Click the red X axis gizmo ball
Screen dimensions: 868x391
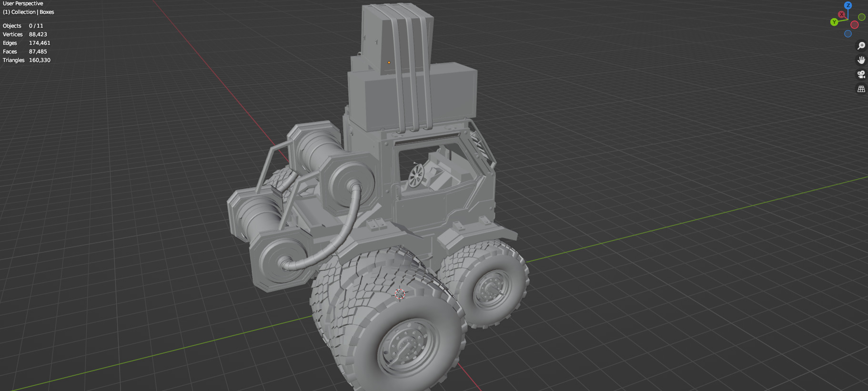(842, 15)
